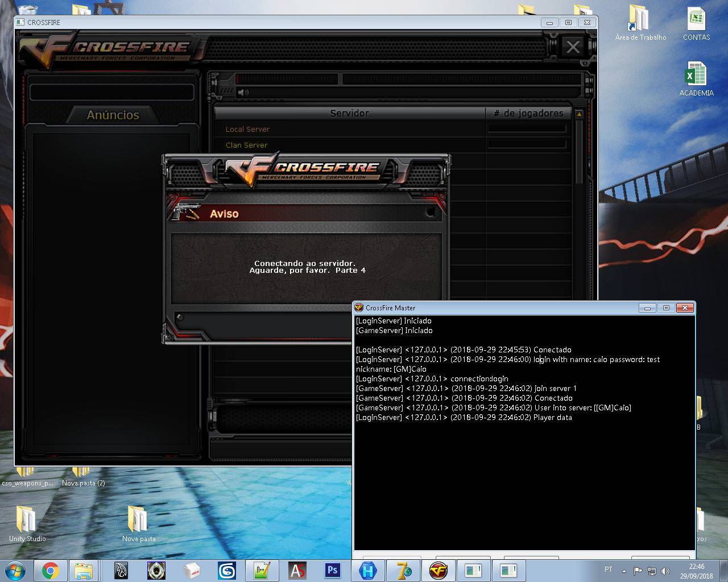The image size is (728, 582).
Task: Click the 'connection:login' console line
Action: coord(432,379)
